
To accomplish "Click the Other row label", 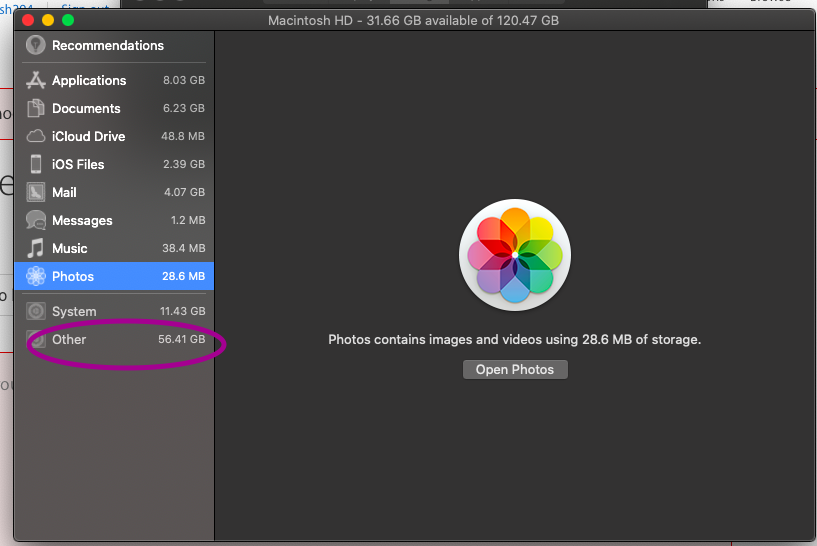I will (69, 339).
